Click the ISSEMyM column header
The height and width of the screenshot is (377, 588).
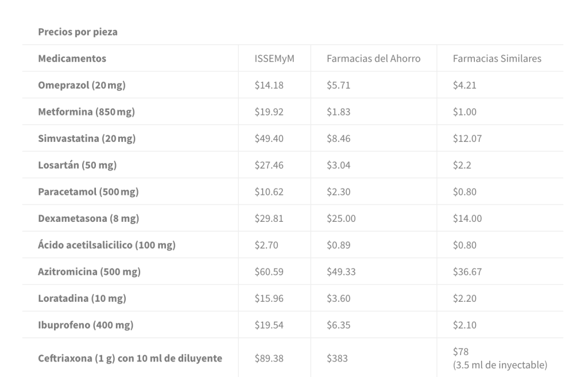(x=274, y=59)
